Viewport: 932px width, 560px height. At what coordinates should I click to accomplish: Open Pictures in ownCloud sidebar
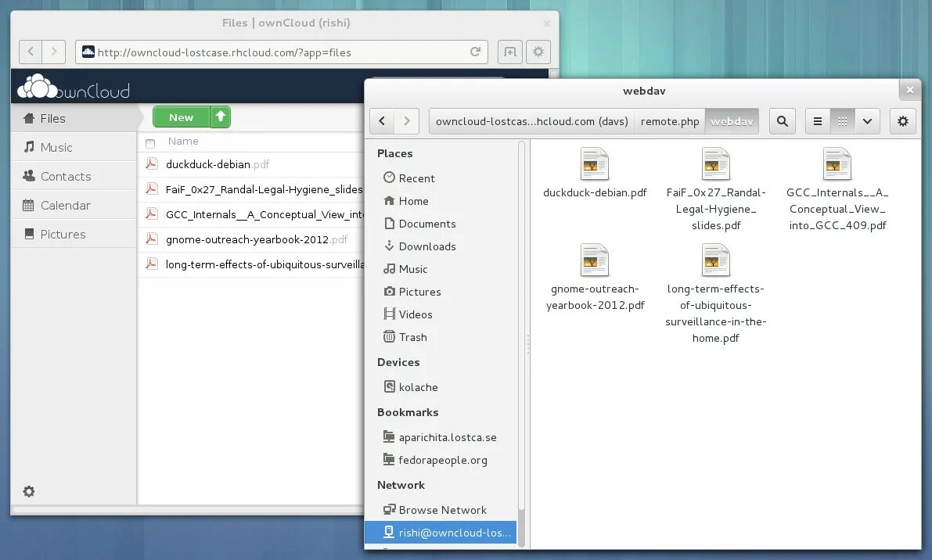(74, 234)
